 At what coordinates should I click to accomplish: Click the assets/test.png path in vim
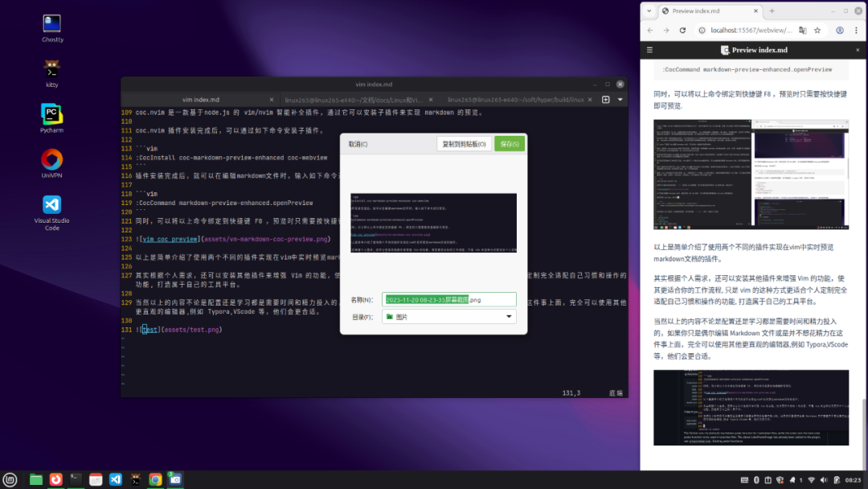191,330
